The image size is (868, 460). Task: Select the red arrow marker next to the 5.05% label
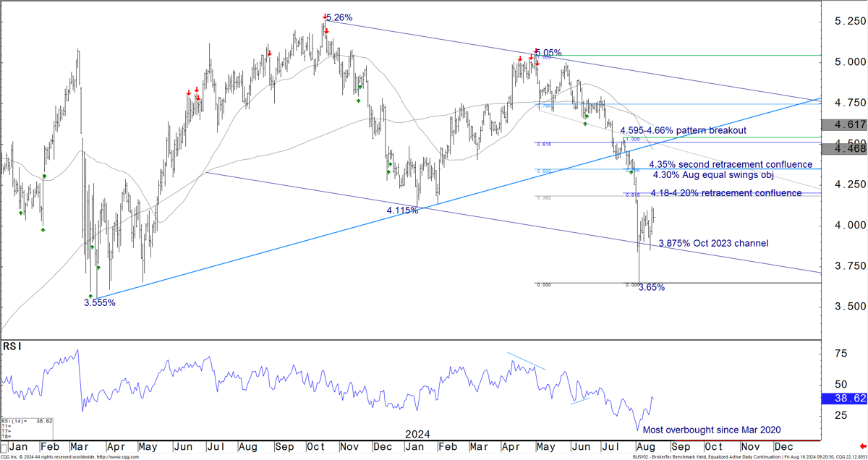[x=536, y=51]
